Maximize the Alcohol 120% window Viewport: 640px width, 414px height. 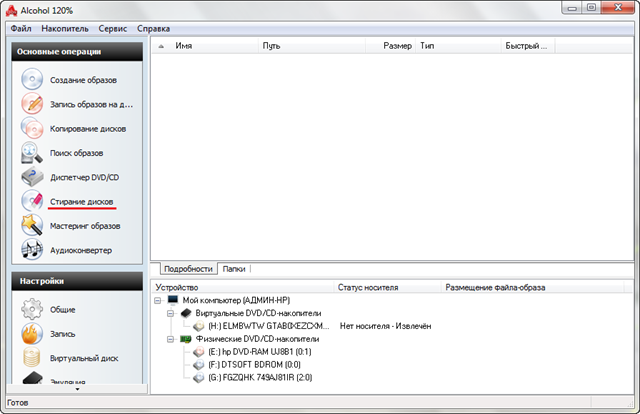tap(592, 7)
